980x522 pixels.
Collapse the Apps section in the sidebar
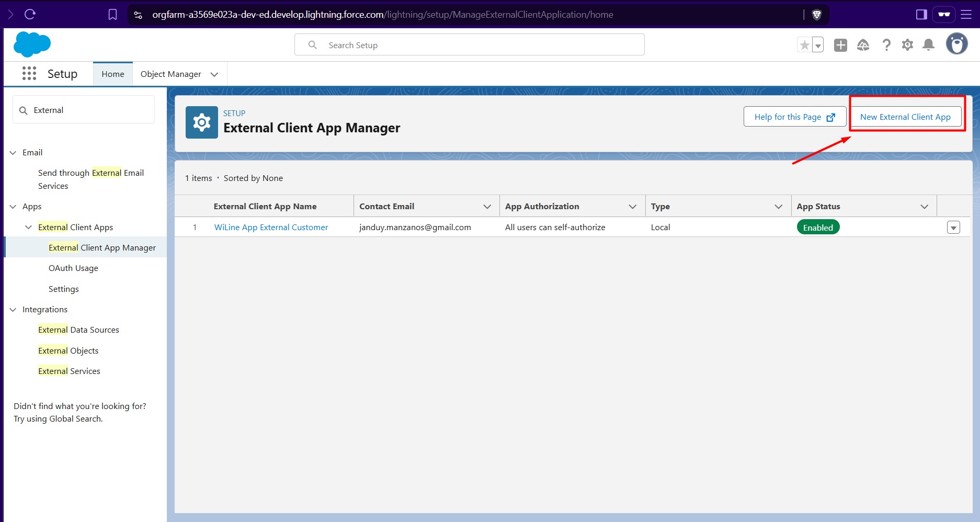(x=12, y=206)
